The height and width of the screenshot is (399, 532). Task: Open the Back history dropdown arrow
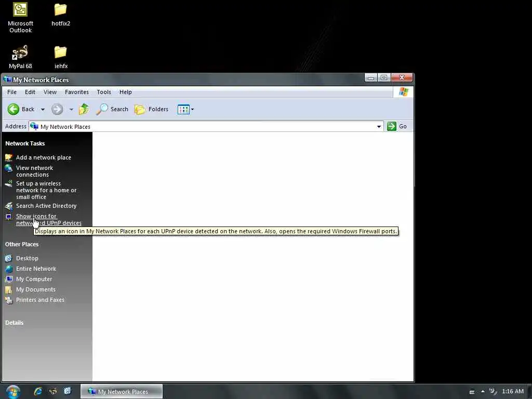coord(43,109)
